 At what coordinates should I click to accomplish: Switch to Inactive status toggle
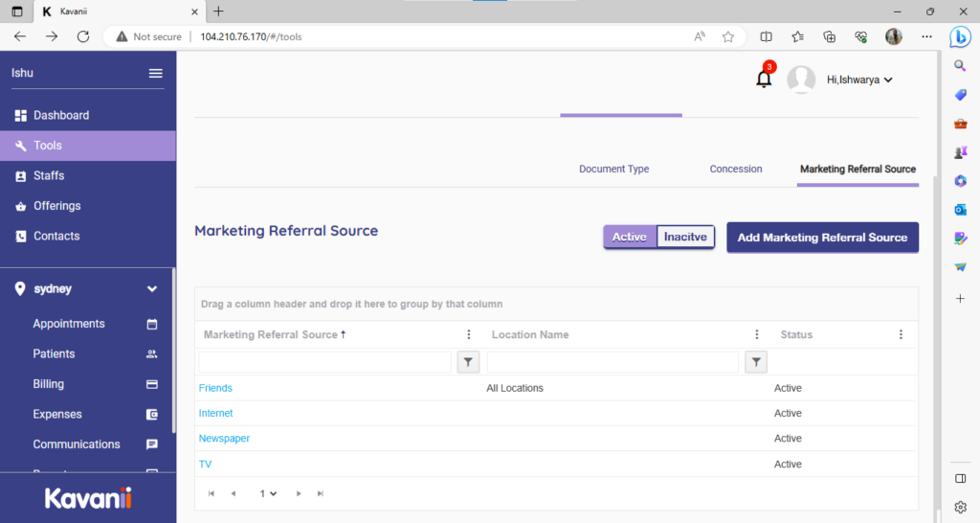685,237
